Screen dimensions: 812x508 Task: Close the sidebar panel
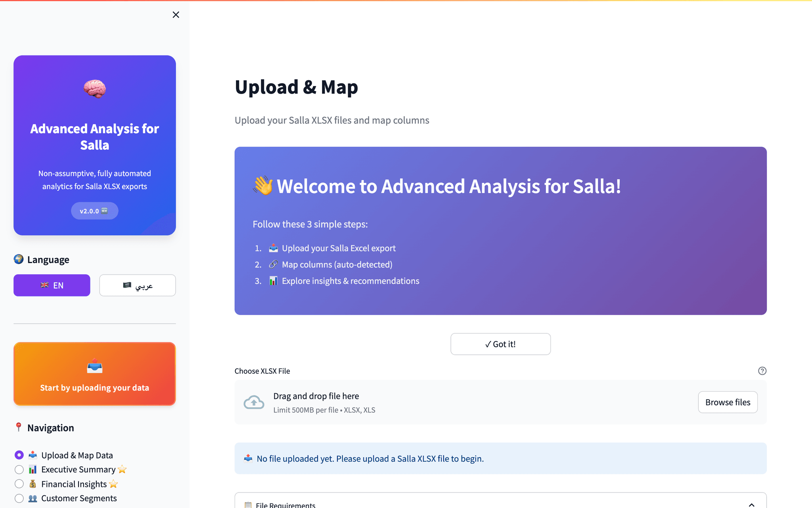(x=176, y=14)
